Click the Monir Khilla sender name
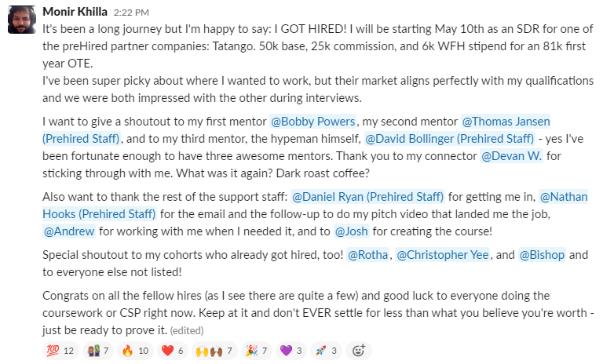This screenshot has height=364, width=603. pyautogui.click(x=75, y=12)
